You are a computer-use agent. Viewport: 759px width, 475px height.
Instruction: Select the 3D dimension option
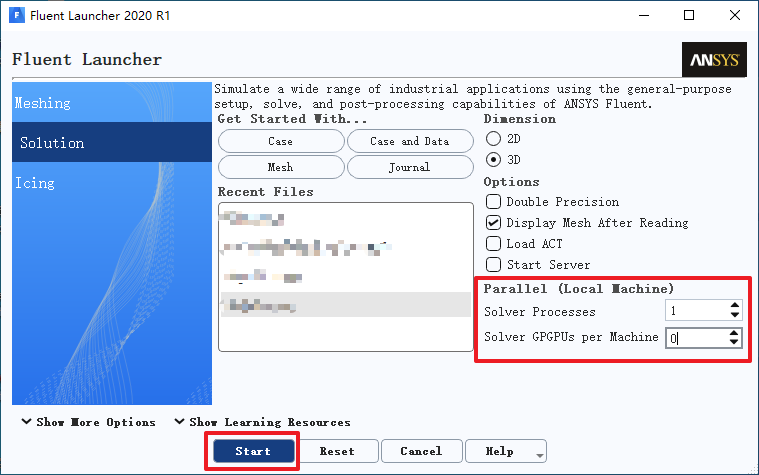point(493,159)
